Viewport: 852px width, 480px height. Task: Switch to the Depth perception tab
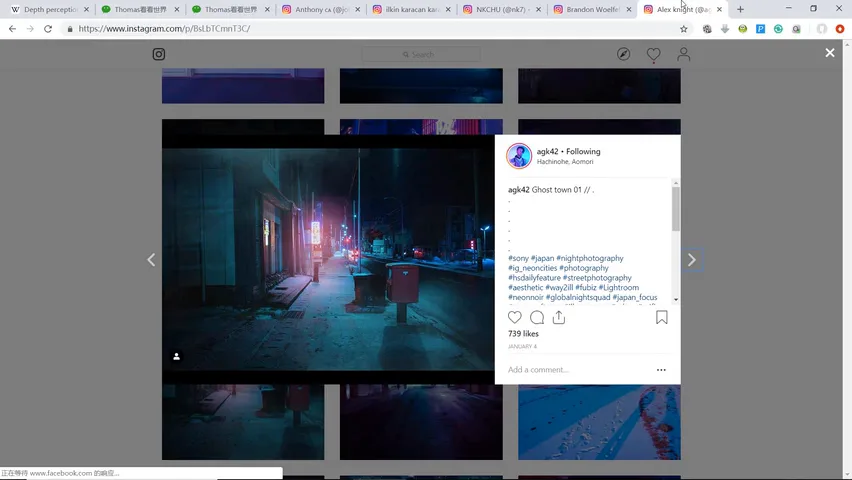pyautogui.click(x=50, y=9)
